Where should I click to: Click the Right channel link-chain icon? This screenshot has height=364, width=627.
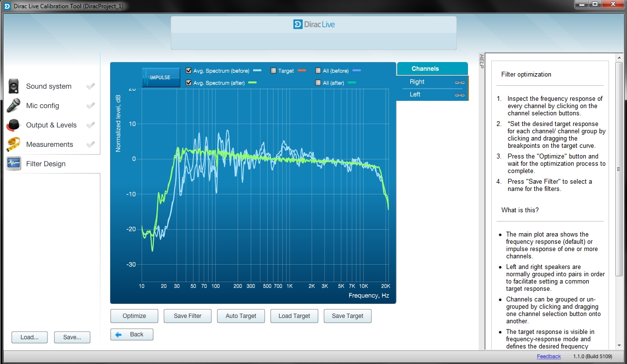(459, 82)
